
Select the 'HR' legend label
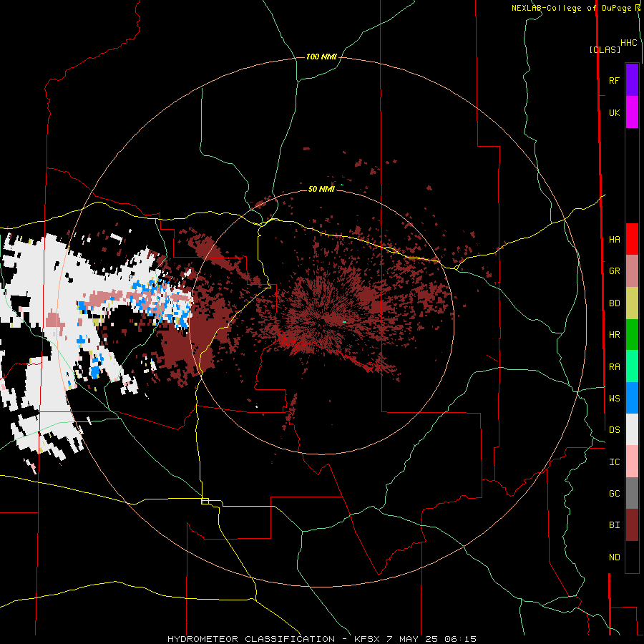tap(614, 334)
